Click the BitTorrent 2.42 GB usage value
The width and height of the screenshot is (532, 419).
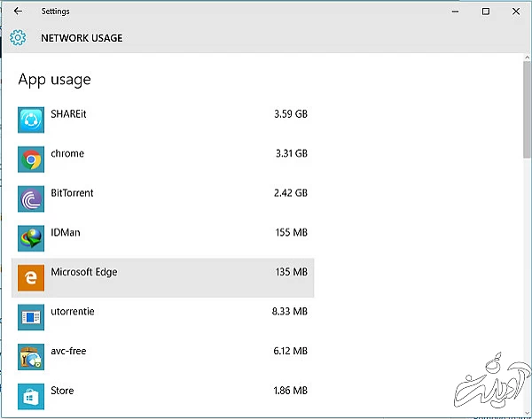click(291, 193)
